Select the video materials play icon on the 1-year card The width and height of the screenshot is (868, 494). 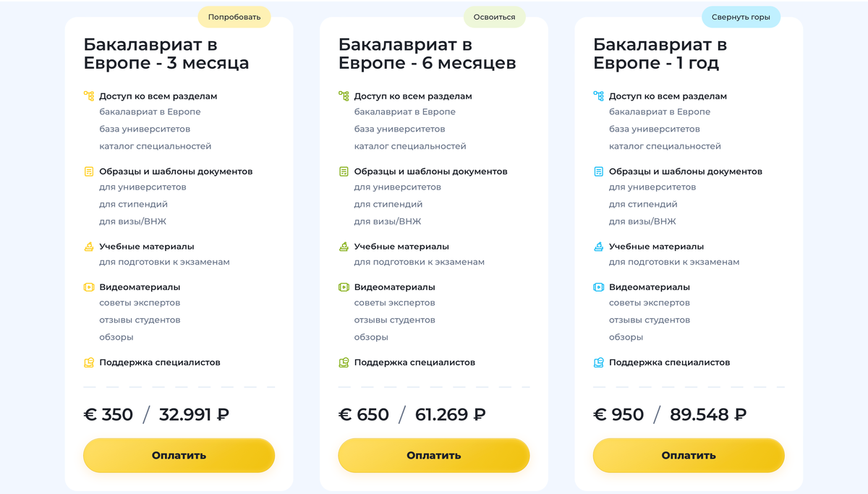[598, 286]
